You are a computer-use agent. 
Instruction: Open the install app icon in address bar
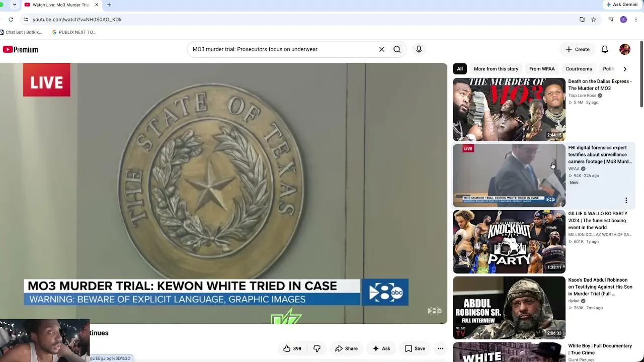[582, 20]
